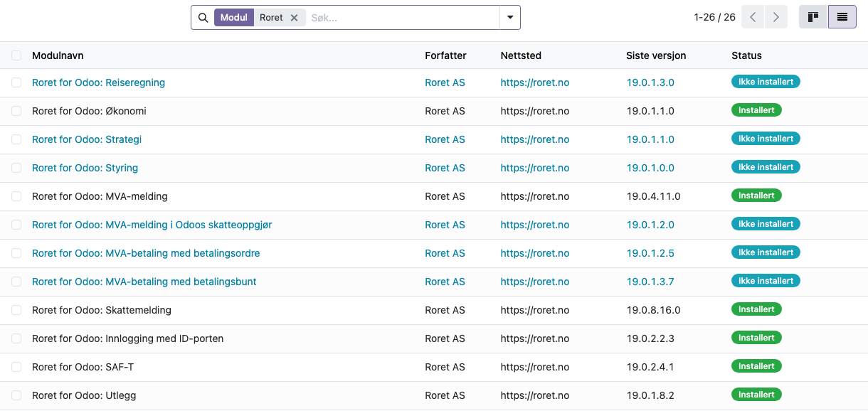
Task: Check the box beside Roret for Odoo: SAF-T
Action: [x=16, y=367]
